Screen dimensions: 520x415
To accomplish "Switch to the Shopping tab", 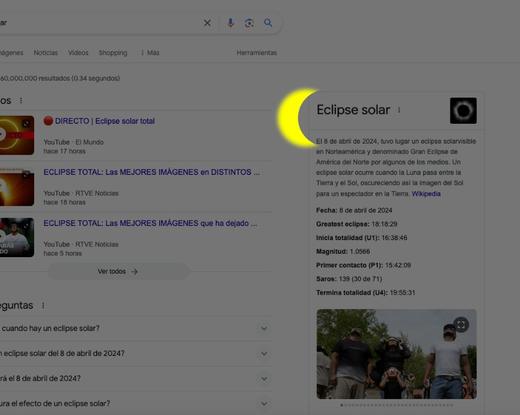I will point(113,53).
